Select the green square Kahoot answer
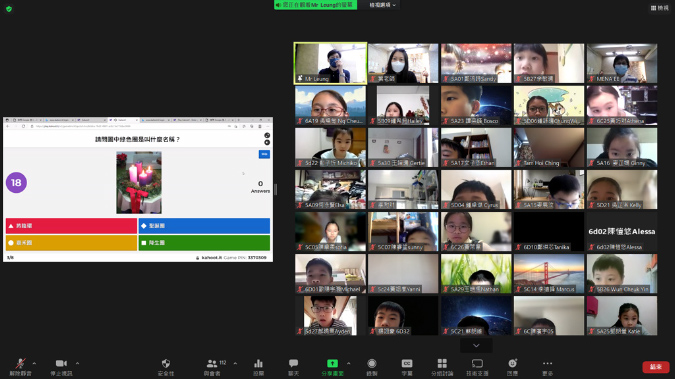 (x=204, y=243)
